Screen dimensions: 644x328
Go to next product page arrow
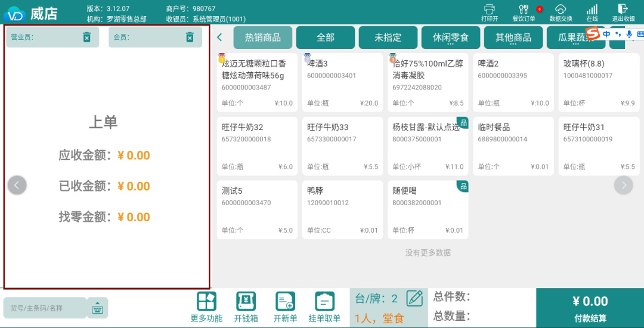point(624,185)
